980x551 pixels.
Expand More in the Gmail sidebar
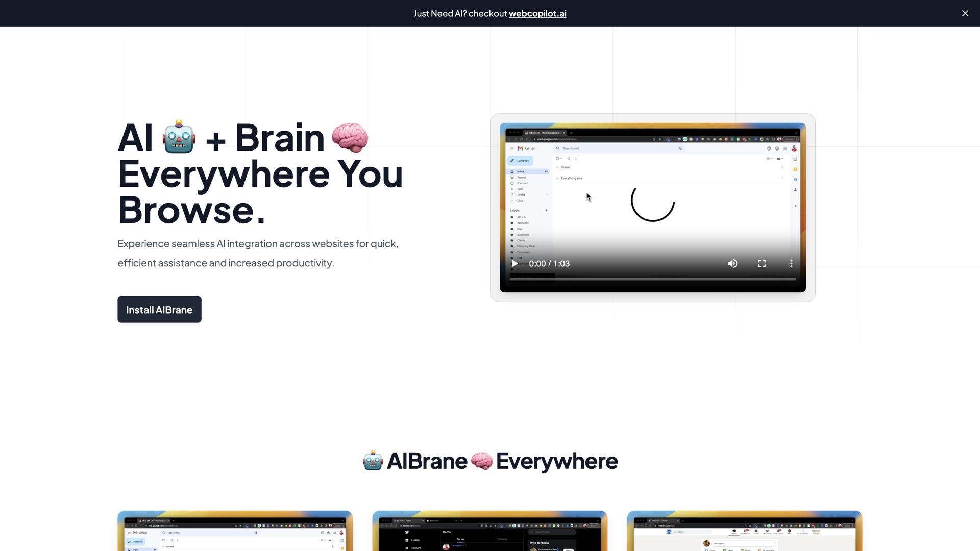tap(512, 201)
